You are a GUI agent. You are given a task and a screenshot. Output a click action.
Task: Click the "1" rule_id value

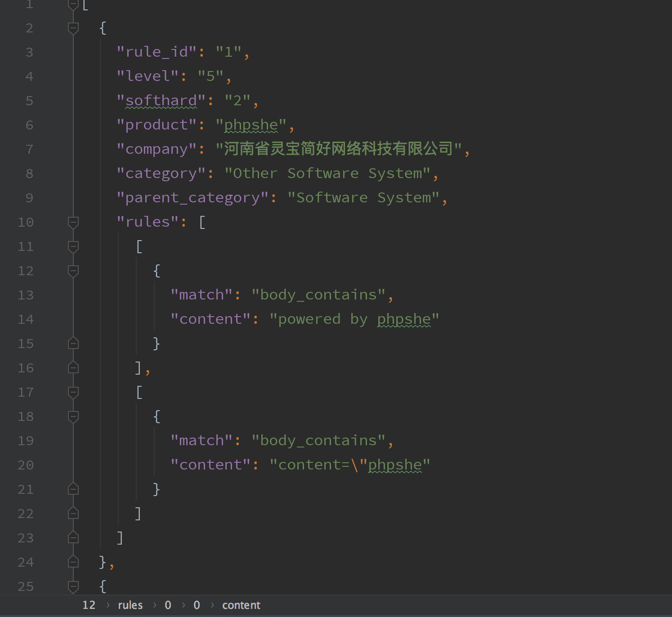pyautogui.click(x=228, y=52)
